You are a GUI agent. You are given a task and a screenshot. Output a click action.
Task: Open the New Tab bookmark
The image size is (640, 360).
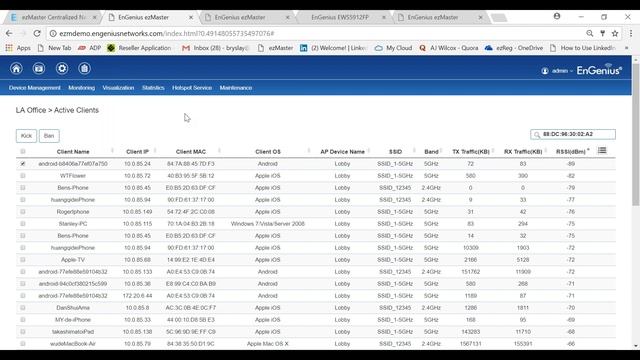(54, 48)
